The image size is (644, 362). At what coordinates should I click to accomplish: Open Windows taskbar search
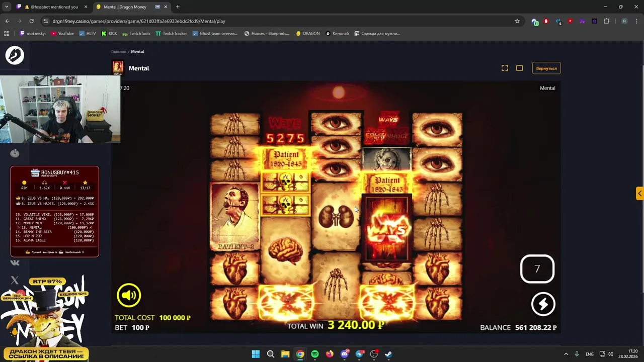coord(271,354)
